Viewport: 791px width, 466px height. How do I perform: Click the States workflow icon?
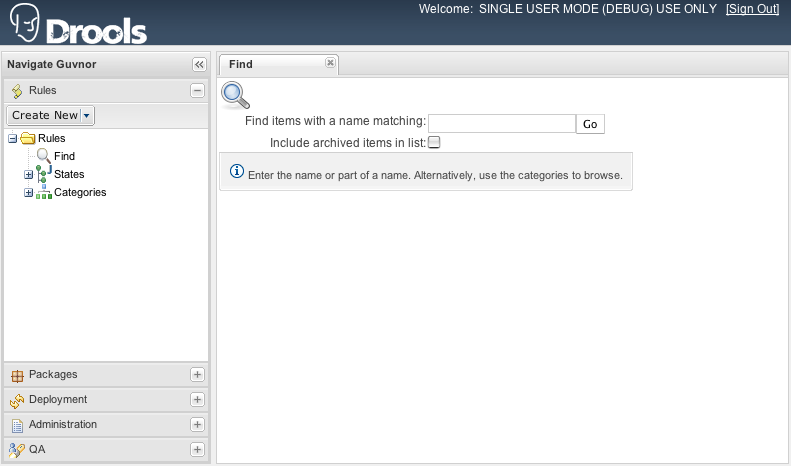point(43,174)
